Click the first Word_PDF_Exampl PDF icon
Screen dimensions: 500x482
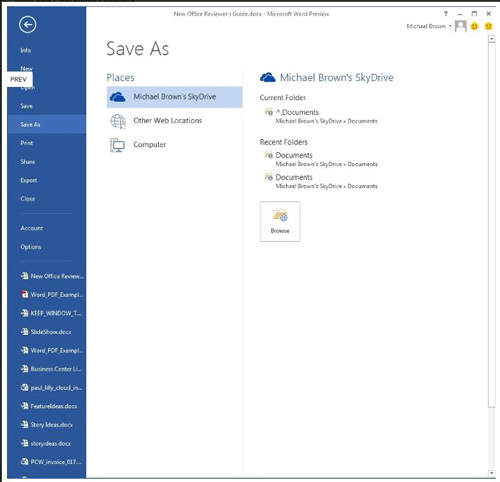click(24, 294)
